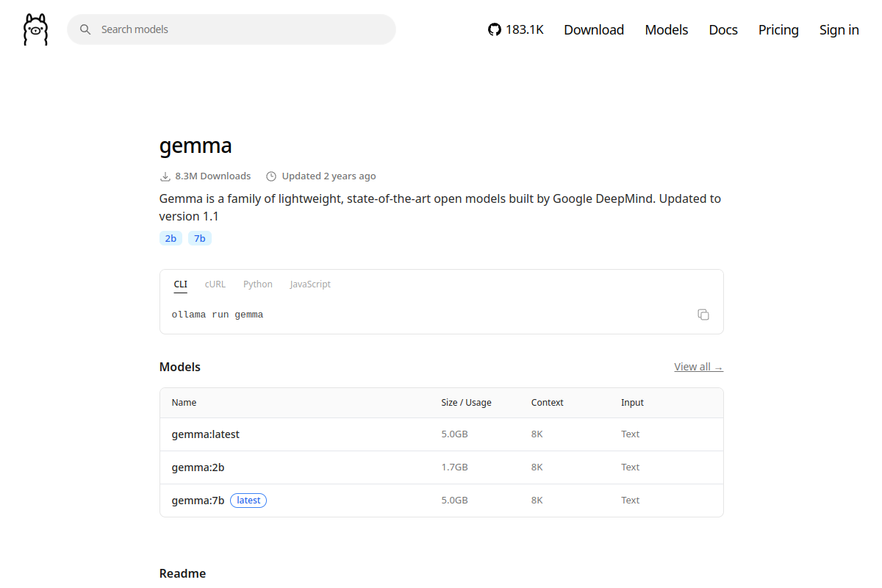
Task: Focus the Search models input field
Action: point(232,29)
